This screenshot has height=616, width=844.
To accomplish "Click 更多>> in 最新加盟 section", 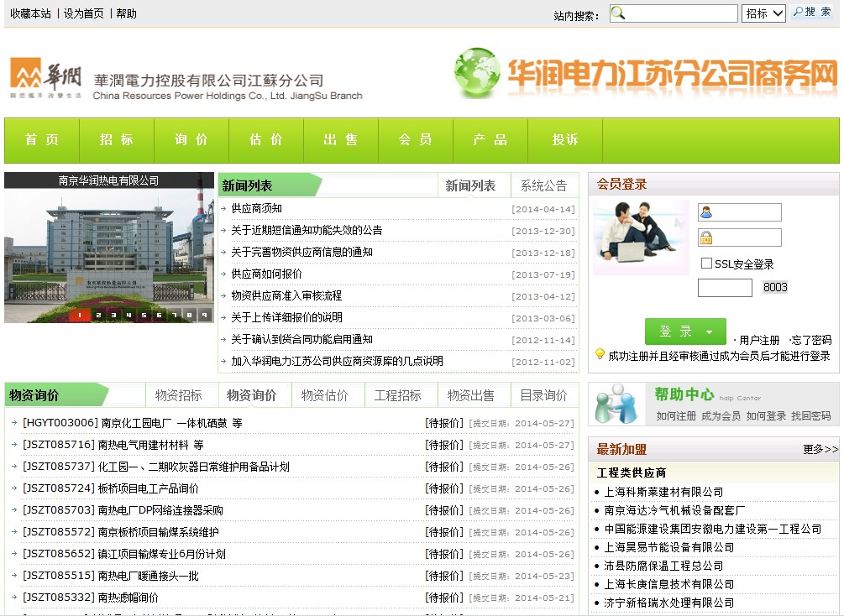I will point(820,449).
